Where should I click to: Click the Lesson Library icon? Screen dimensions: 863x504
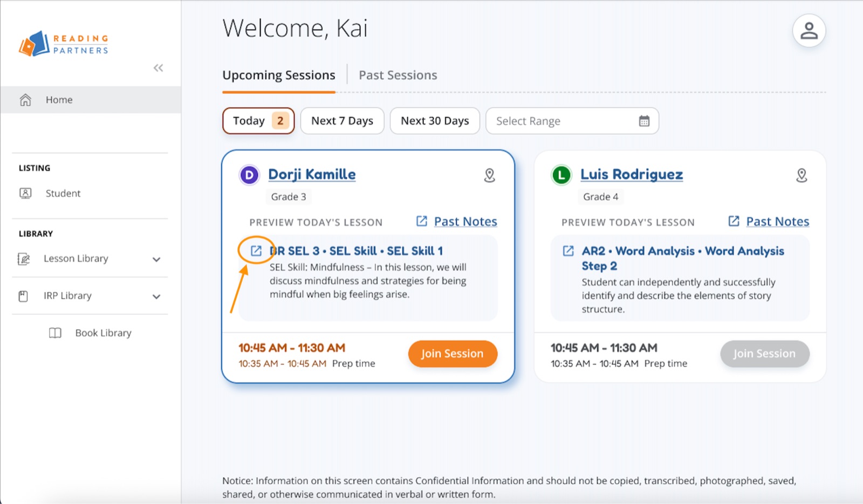click(24, 259)
